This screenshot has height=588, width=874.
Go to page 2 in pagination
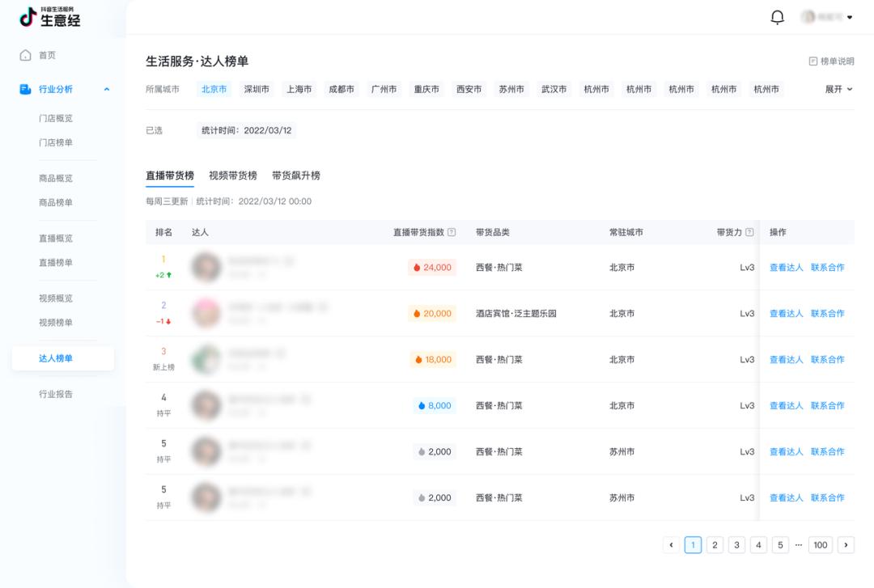click(x=715, y=544)
